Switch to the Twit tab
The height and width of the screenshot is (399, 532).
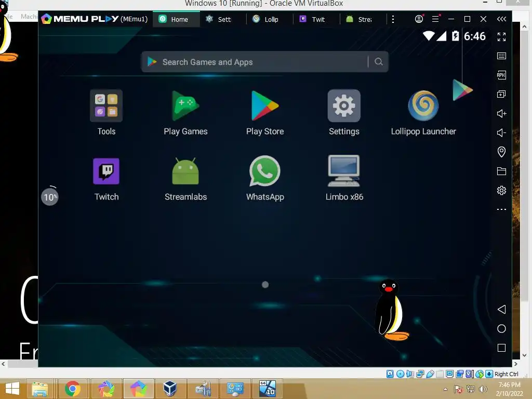(316, 19)
